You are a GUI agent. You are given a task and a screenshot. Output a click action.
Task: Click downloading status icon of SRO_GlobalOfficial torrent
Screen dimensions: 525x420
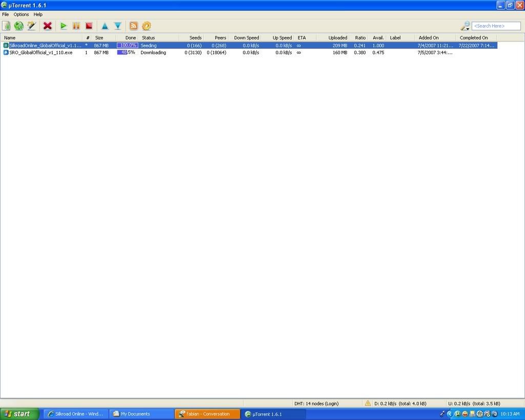6,52
